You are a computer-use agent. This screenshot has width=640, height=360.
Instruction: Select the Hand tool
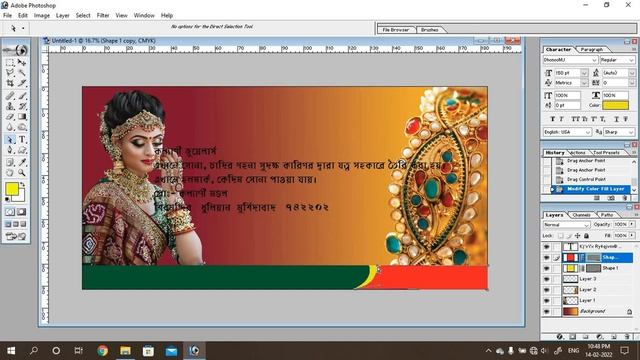[10, 173]
